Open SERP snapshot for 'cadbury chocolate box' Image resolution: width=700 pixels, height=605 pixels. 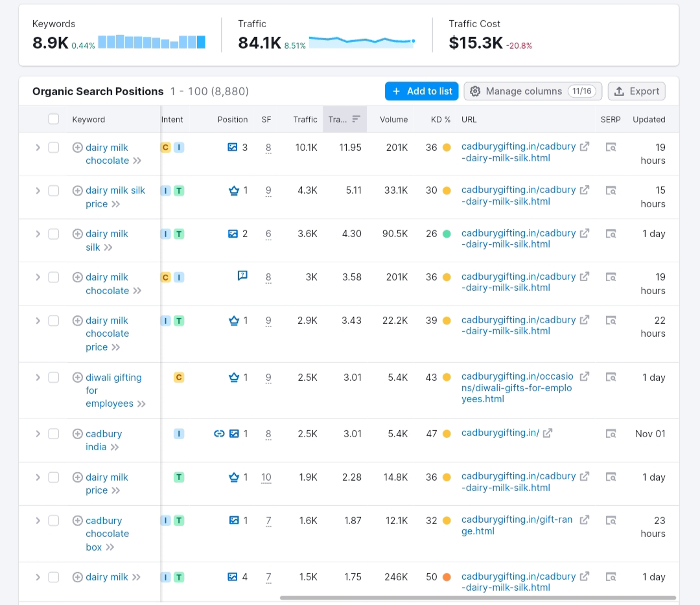click(x=611, y=520)
